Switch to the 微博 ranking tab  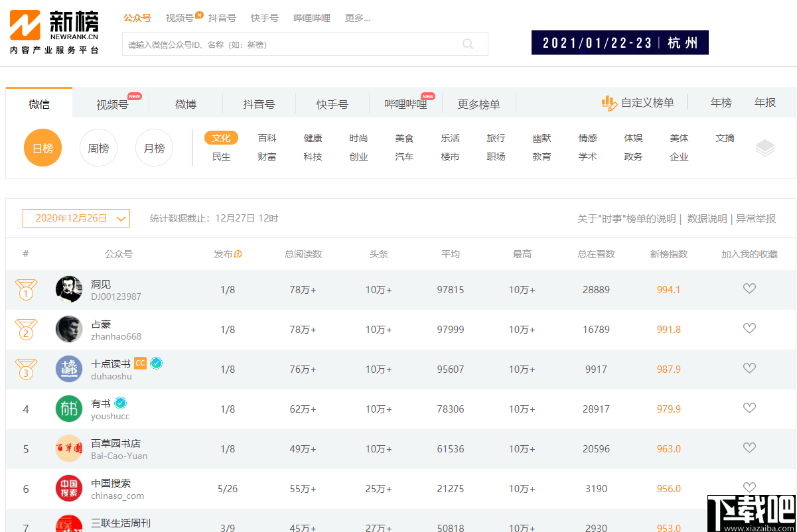click(x=186, y=104)
